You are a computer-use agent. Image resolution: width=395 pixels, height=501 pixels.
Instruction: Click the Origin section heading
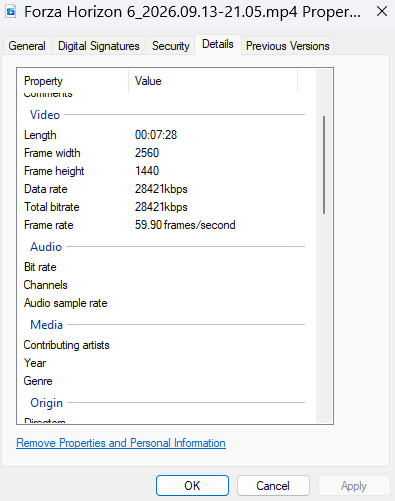click(x=46, y=403)
